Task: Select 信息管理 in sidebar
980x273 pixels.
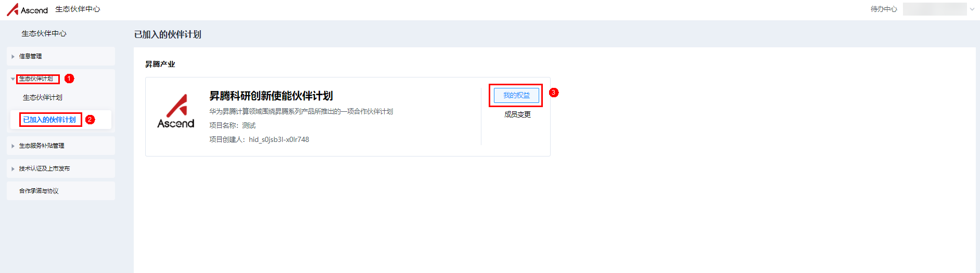Action: click(x=31, y=56)
